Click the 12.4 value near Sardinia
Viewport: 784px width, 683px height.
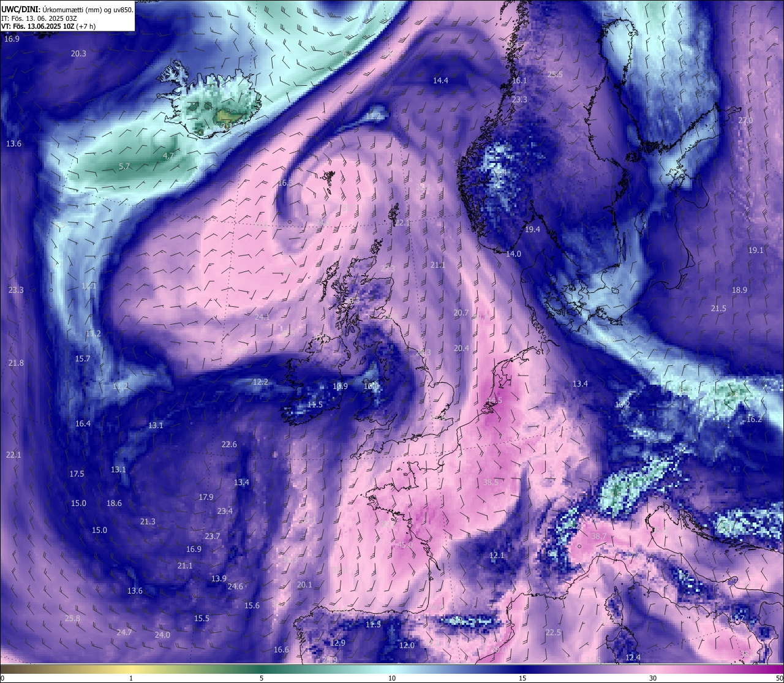[633, 657]
